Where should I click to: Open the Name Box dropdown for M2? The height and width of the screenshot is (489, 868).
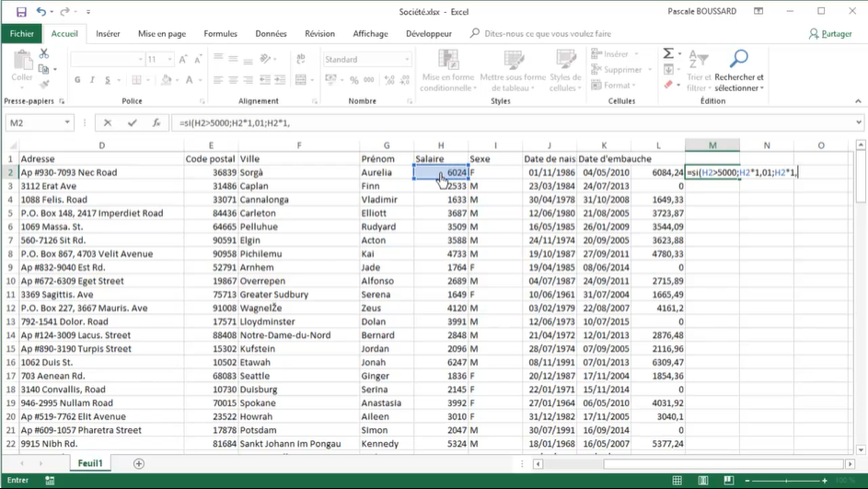pyautogui.click(x=67, y=122)
